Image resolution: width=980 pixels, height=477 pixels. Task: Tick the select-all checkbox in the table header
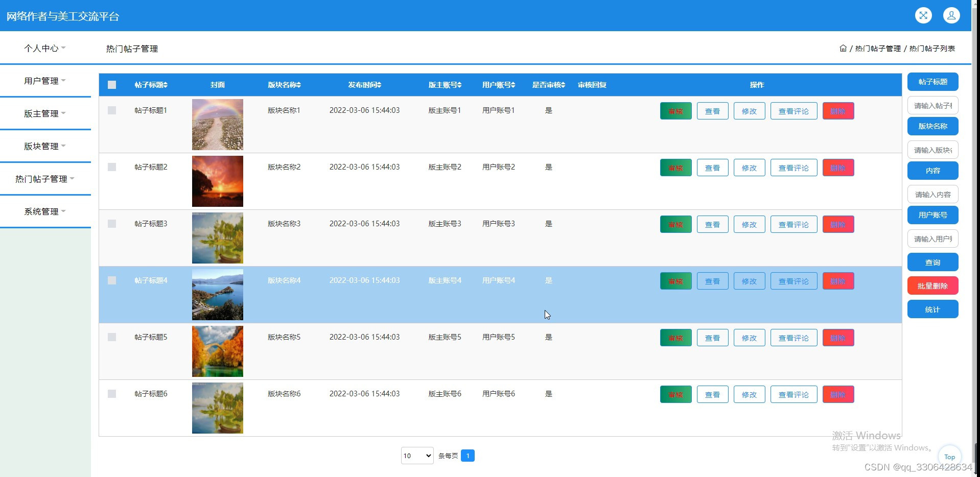(x=112, y=85)
